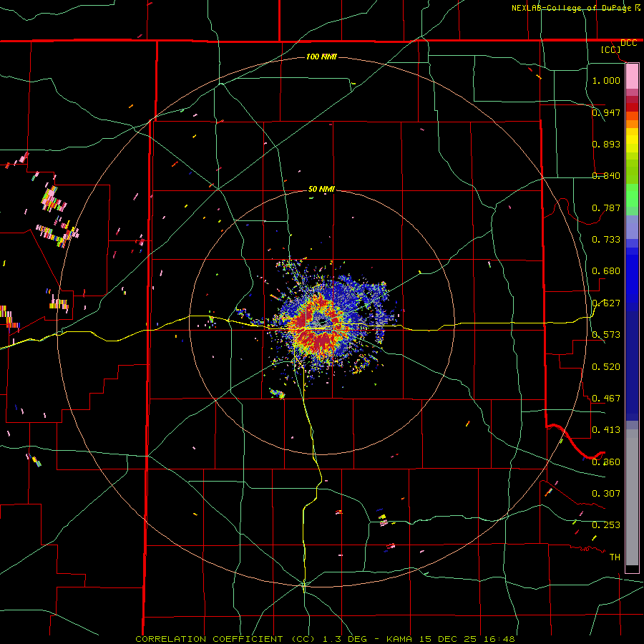Click the 0.947 scale value
The width and height of the screenshot is (644, 644).
pyautogui.click(x=606, y=112)
